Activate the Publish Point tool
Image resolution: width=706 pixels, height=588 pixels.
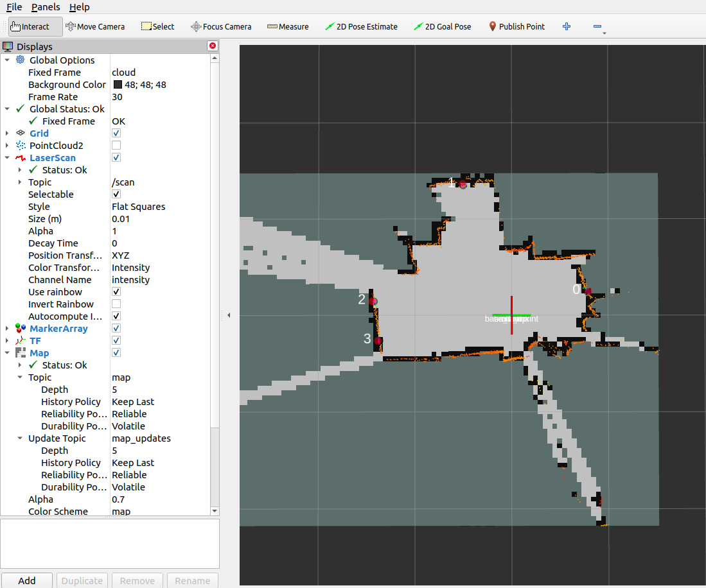tap(516, 26)
